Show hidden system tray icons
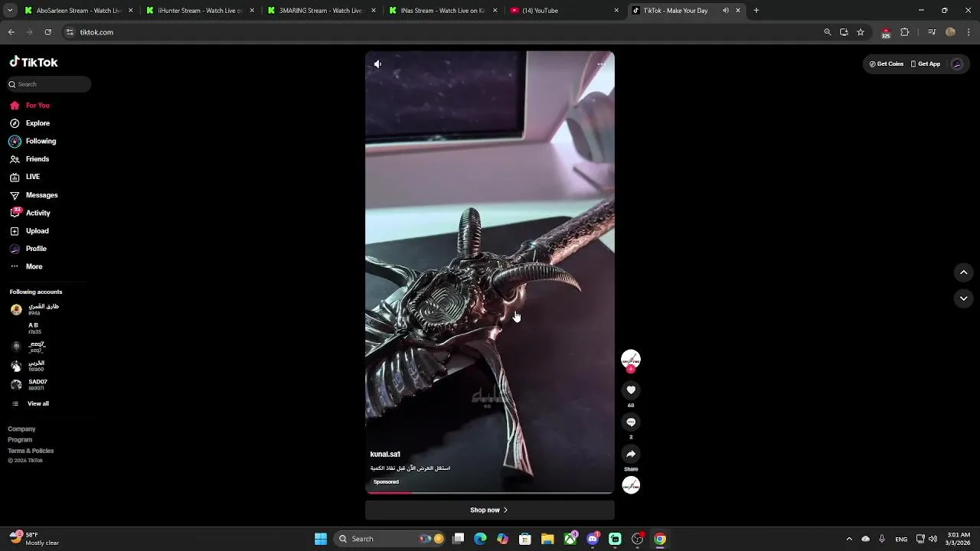 [x=849, y=539]
